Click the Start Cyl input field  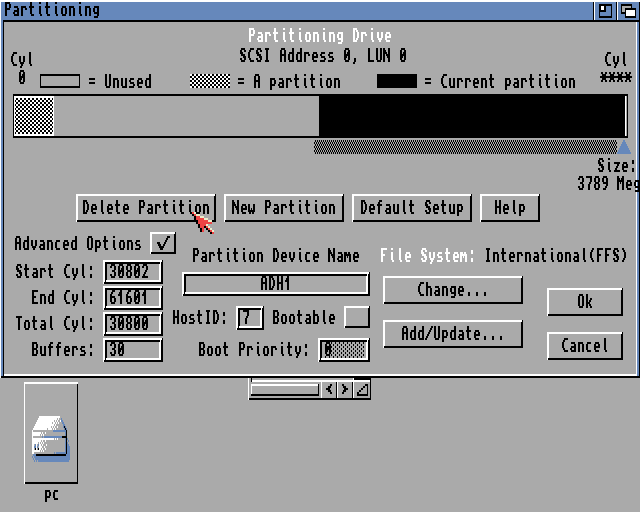[x=133, y=272]
